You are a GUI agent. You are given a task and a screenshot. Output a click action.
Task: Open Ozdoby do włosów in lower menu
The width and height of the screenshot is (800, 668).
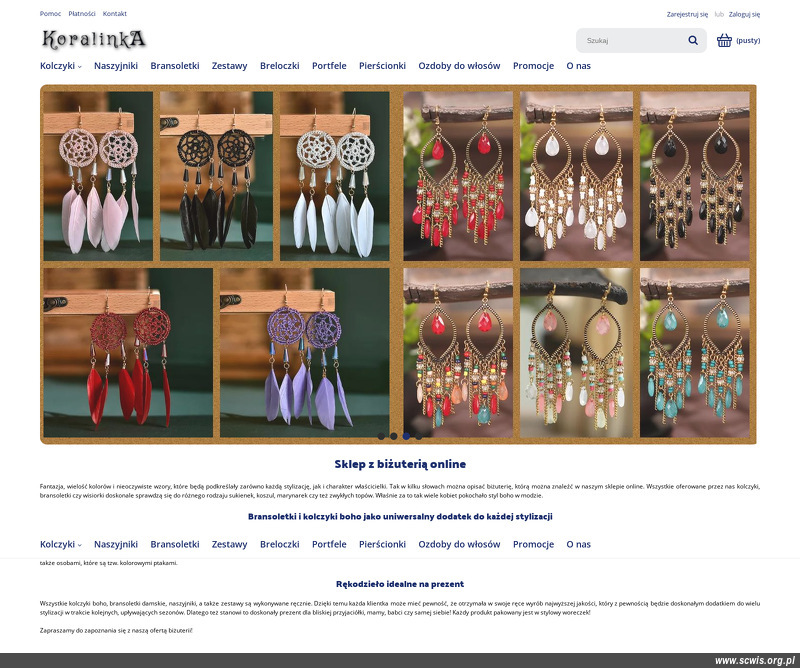click(459, 545)
